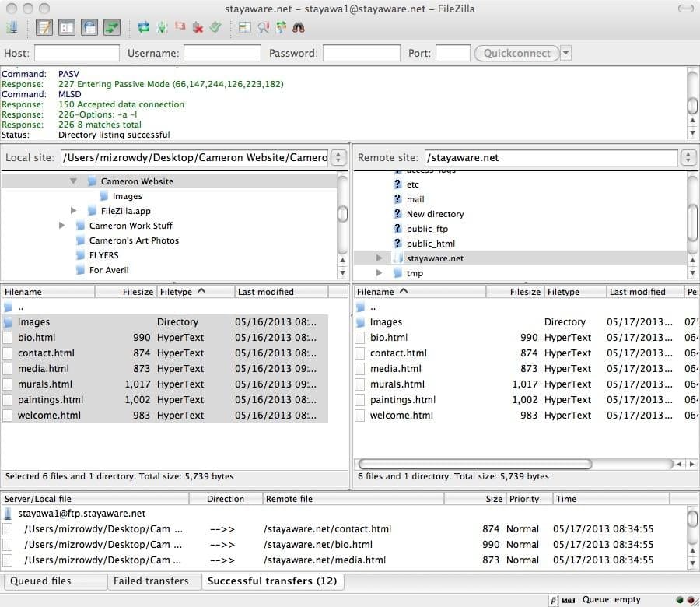Screen dimensions: 700x607
Task: Open the binoculars file search icon
Action: pos(299,28)
